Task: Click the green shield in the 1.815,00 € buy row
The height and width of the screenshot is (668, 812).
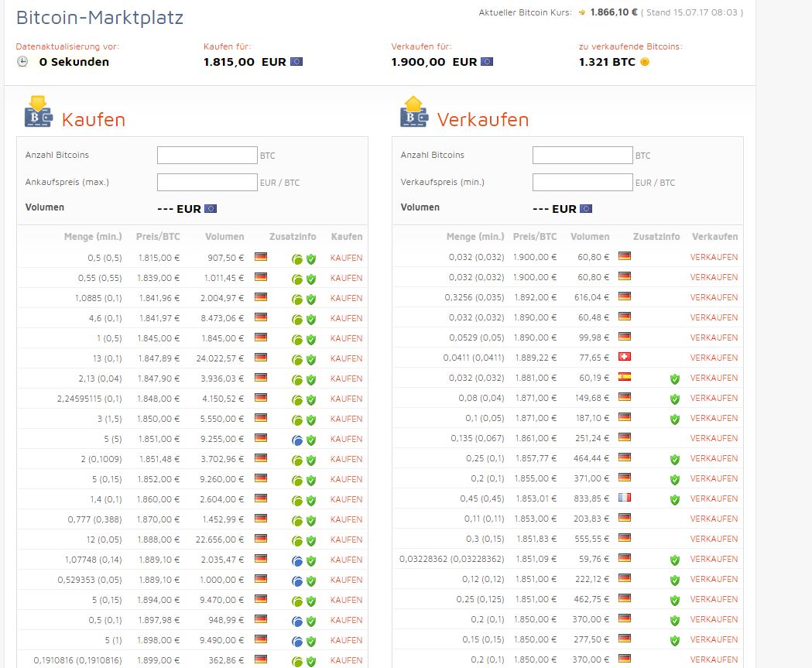Action: click(x=311, y=259)
